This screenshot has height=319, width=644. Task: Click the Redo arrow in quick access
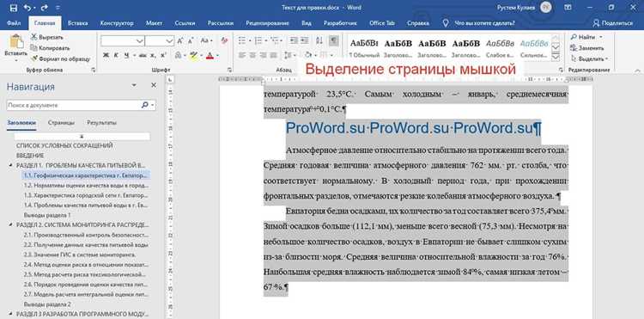(x=45, y=8)
